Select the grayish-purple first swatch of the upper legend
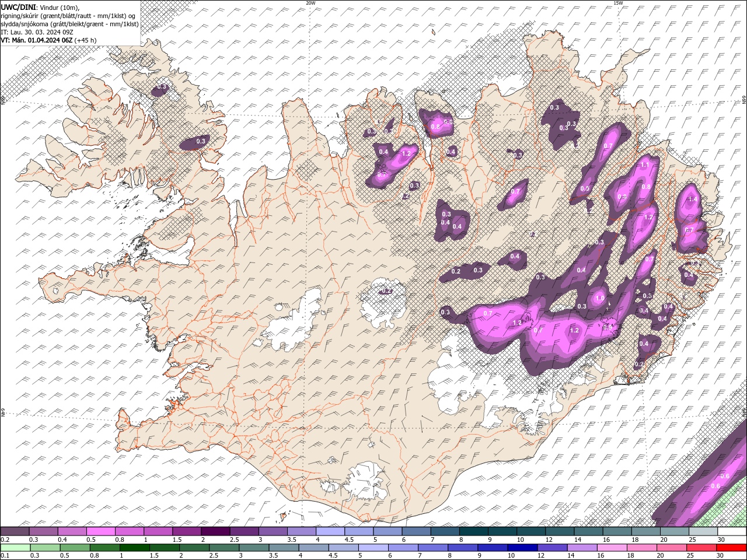747x560 pixels. pos(15,531)
